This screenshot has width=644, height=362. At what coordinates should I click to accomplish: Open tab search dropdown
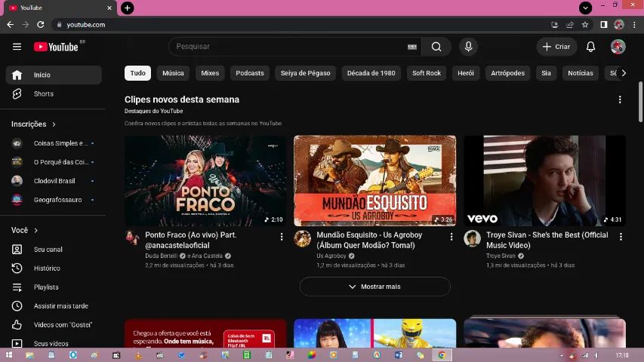click(585, 8)
